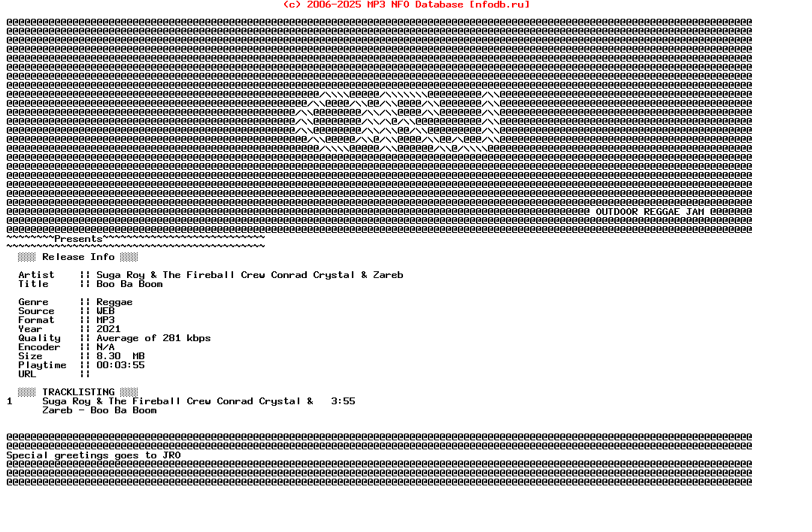812x532 pixels.
Task: Click the Artist label
Action: coord(36,275)
